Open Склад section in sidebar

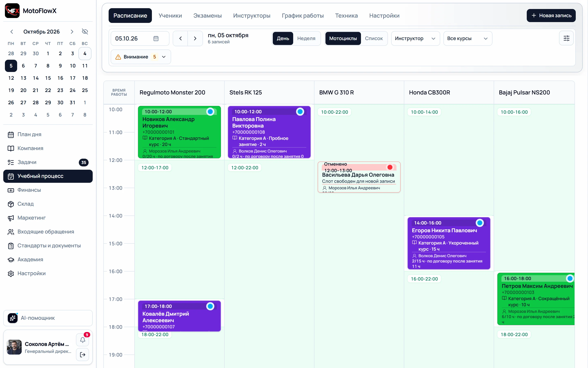(x=48, y=204)
